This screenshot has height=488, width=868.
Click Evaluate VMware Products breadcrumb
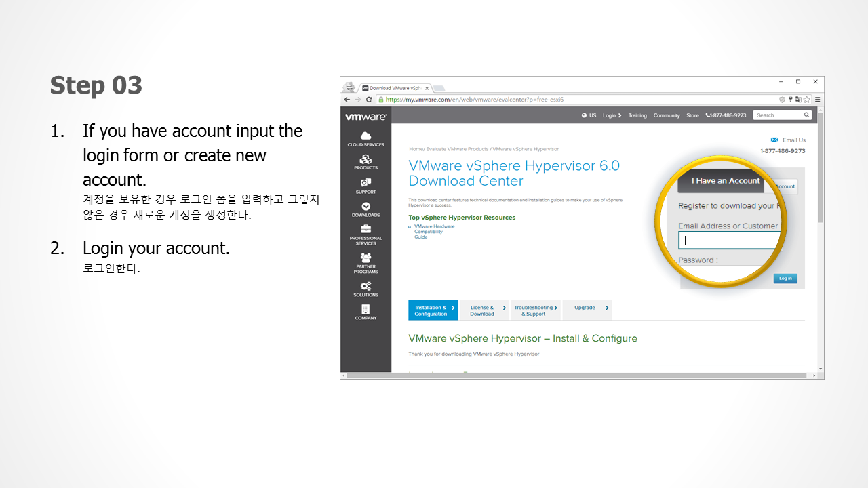pos(457,149)
